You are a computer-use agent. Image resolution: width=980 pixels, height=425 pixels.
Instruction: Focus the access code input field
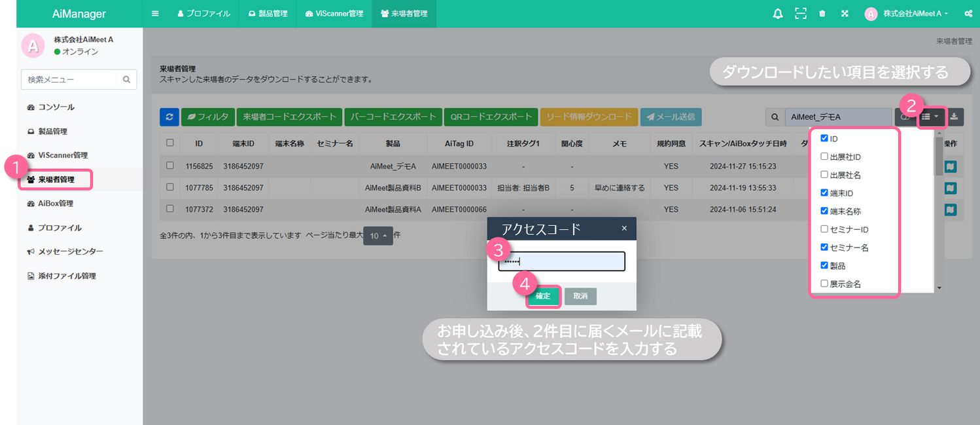point(561,261)
